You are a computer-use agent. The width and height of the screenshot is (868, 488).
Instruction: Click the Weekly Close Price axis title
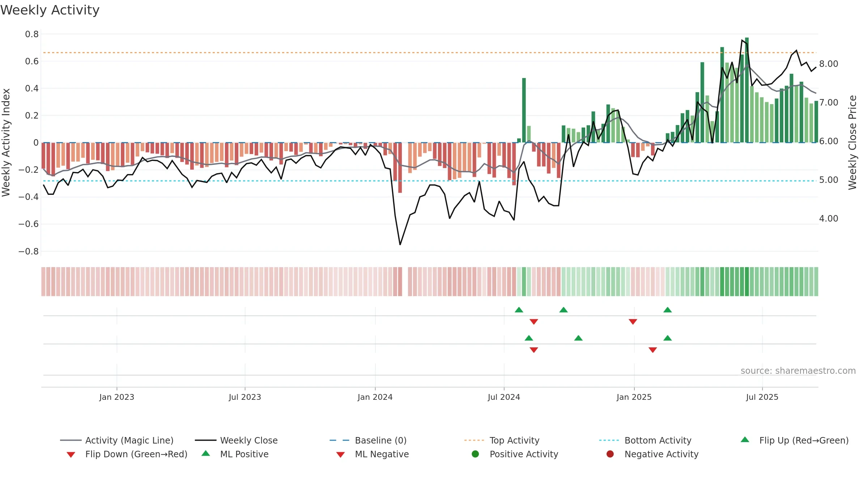pyautogui.click(x=852, y=142)
